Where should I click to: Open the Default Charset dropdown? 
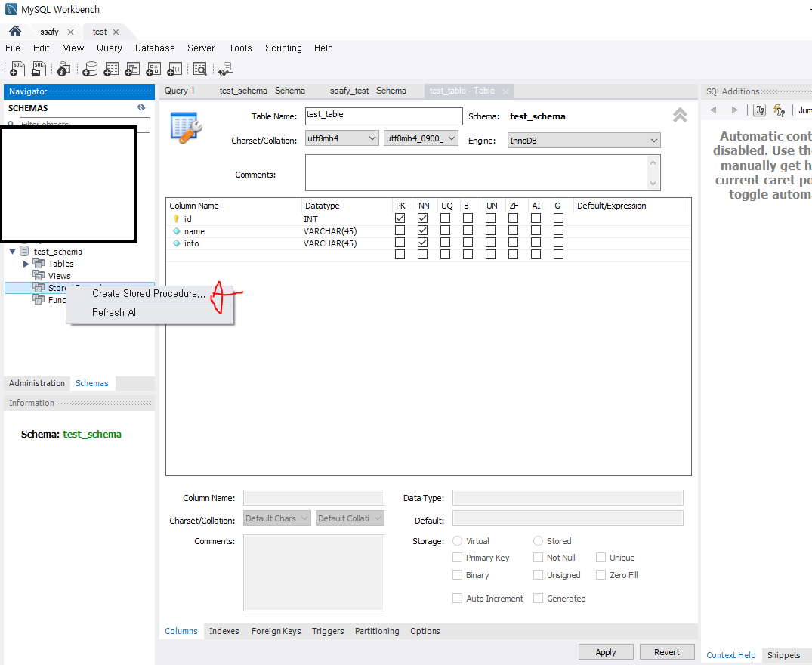coord(277,518)
